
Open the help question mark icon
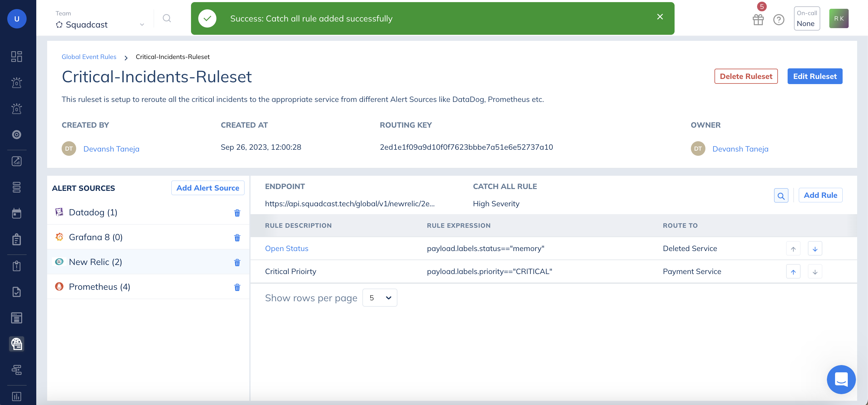click(x=779, y=20)
